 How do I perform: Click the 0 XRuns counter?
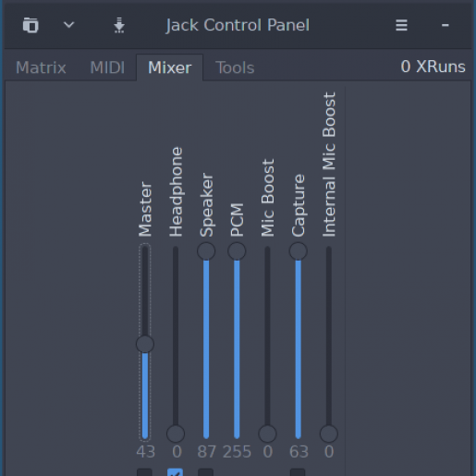433,67
